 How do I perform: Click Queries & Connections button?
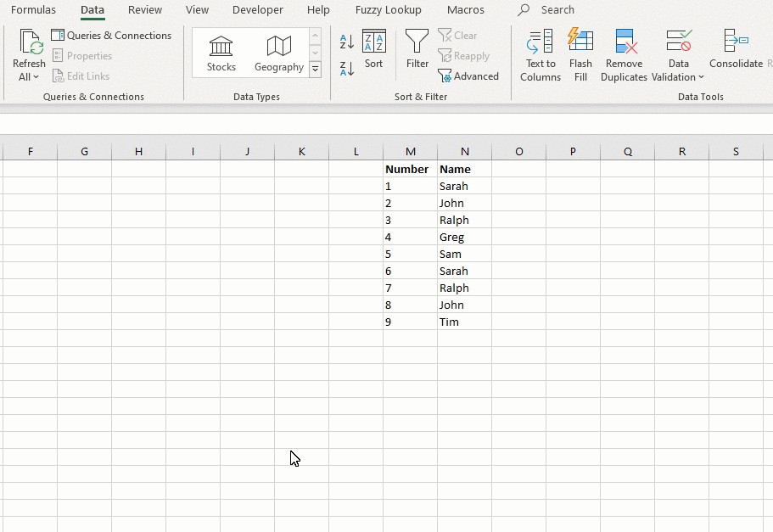pyautogui.click(x=111, y=36)
